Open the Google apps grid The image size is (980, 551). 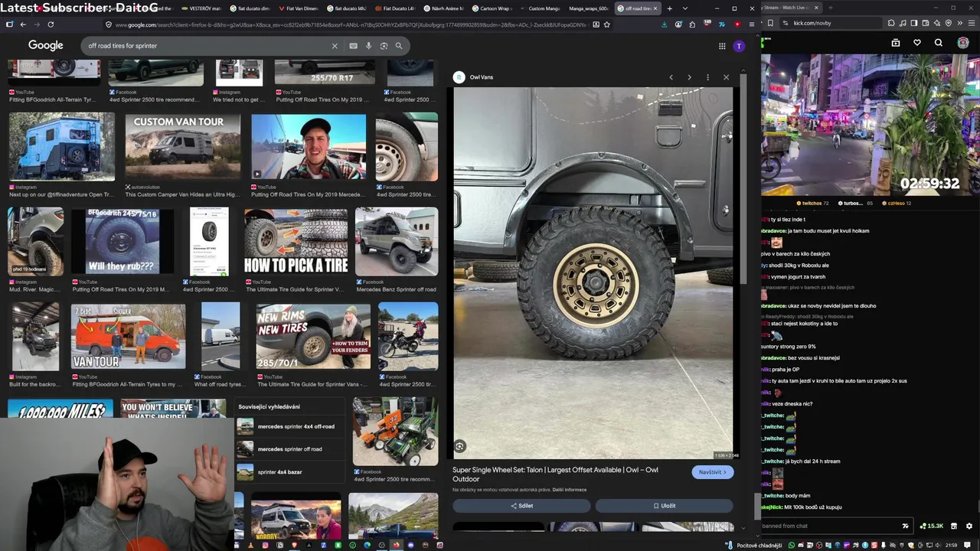(x=722, y=46)
